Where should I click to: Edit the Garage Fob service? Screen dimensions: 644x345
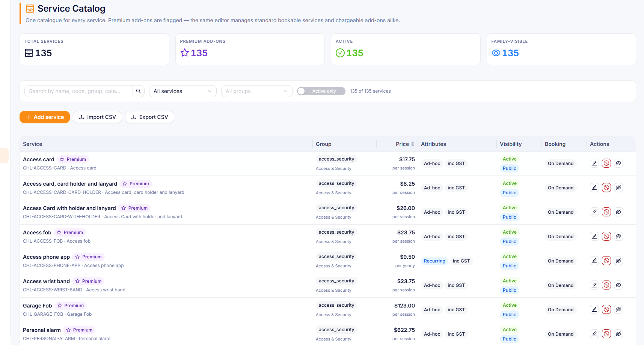[x=594, y=309]
